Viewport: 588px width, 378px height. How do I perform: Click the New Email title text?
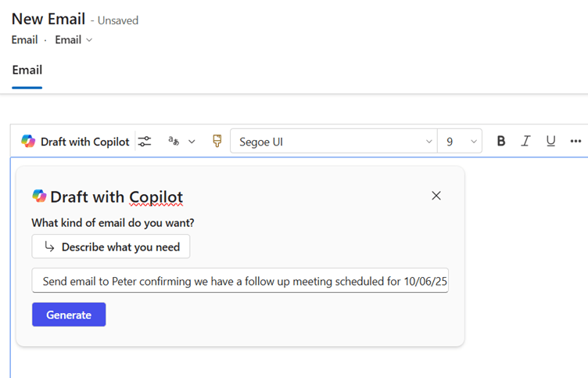point(48,19)
